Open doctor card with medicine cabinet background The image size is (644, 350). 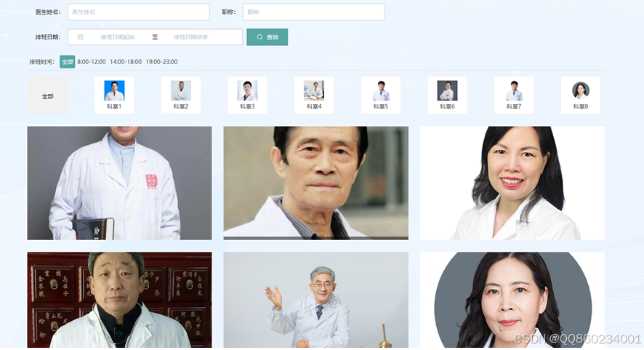(119, 301)
